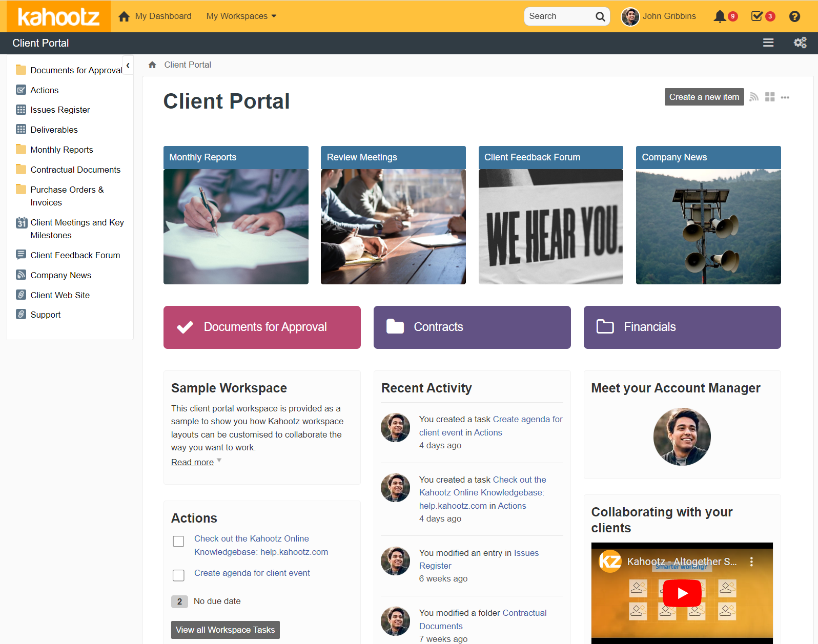Open the help question mark icon
This screenshot has width=818, height=644.
point(794,16)
